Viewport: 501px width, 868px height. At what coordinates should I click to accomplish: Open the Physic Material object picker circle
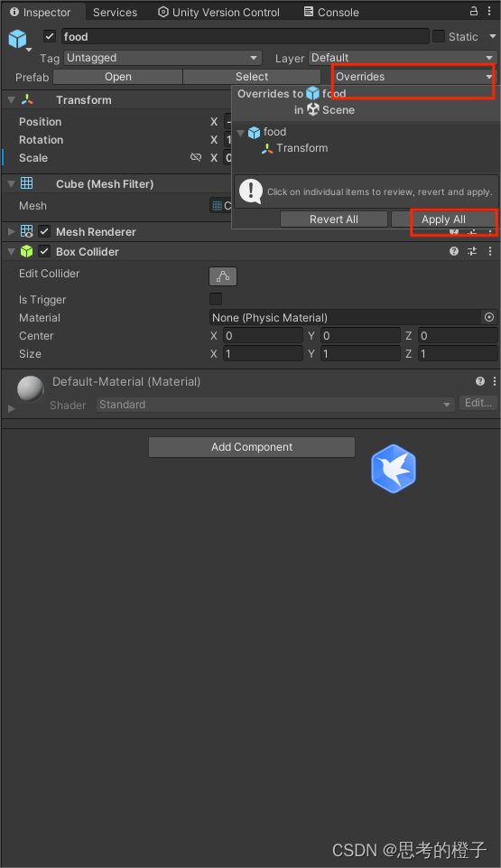click(489, 317)
